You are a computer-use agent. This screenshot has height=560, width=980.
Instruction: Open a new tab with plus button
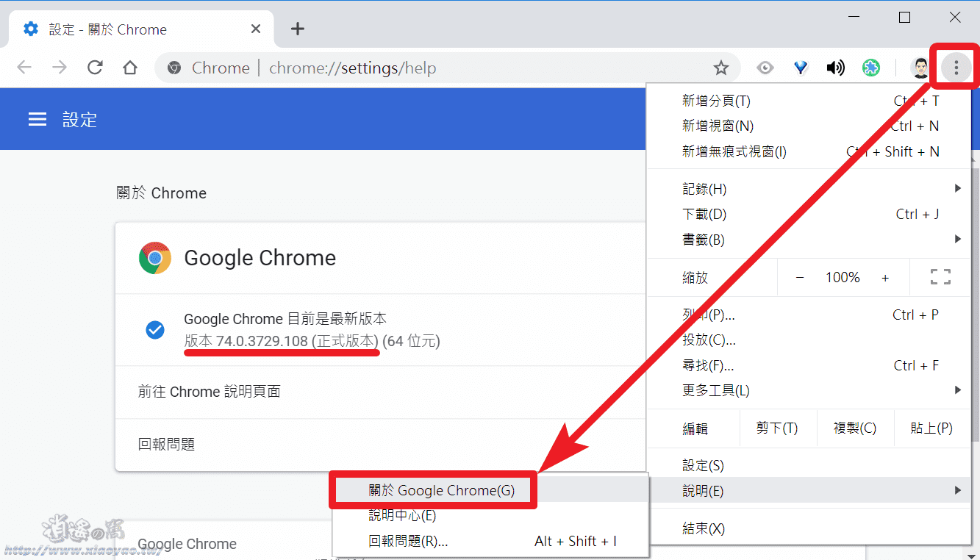point(297,29)
